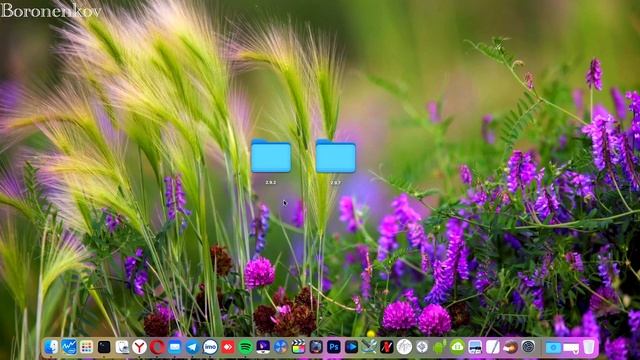Open the dark app beside Final Cut Pro
640x360 pixels.
(x=316, y=347)
